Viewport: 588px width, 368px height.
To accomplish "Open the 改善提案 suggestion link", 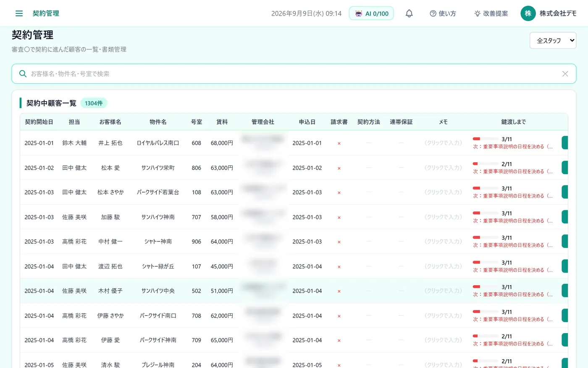I will [x=491, y=13].
